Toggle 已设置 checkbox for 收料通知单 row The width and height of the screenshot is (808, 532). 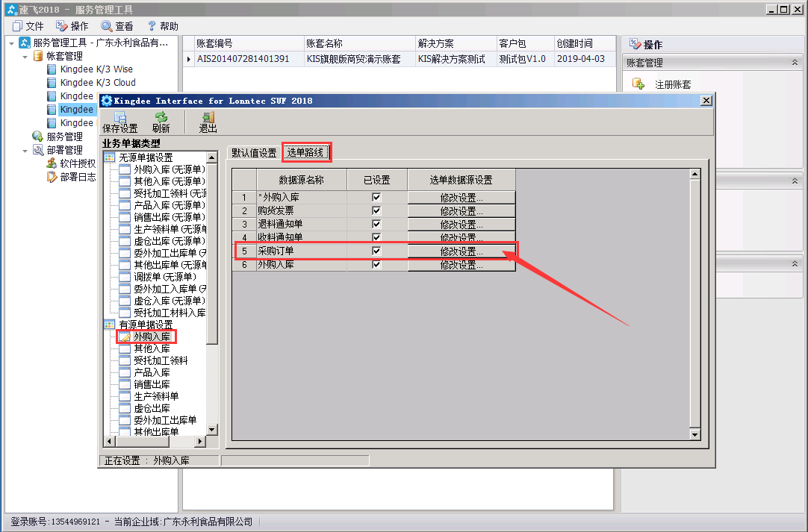(376, 237)
